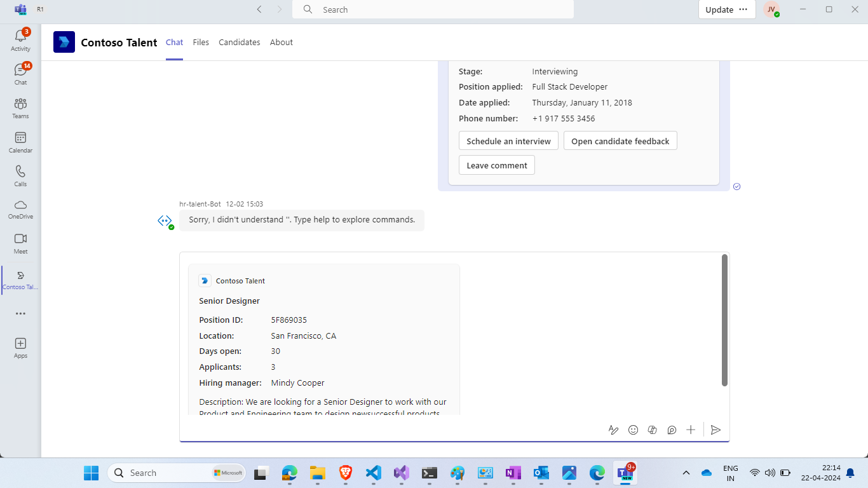Go forward using the navigation arrow
The height and width of the screenshot is (488, 868).
tap(279, 10)
